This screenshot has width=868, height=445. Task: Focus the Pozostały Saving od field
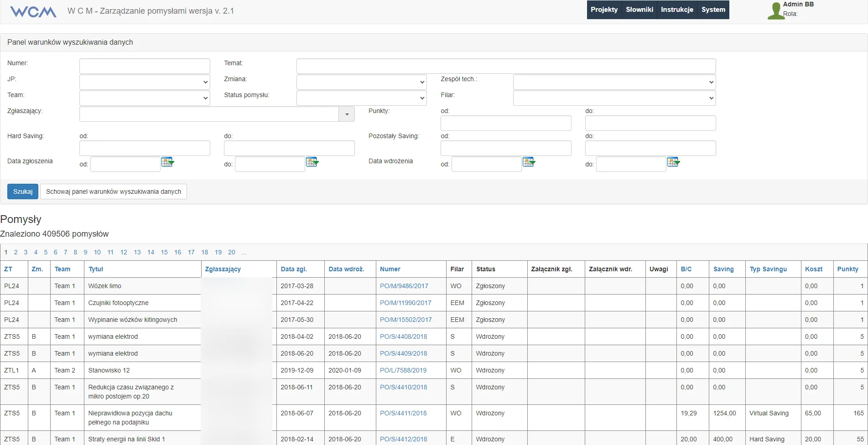[x=506, y=148]
